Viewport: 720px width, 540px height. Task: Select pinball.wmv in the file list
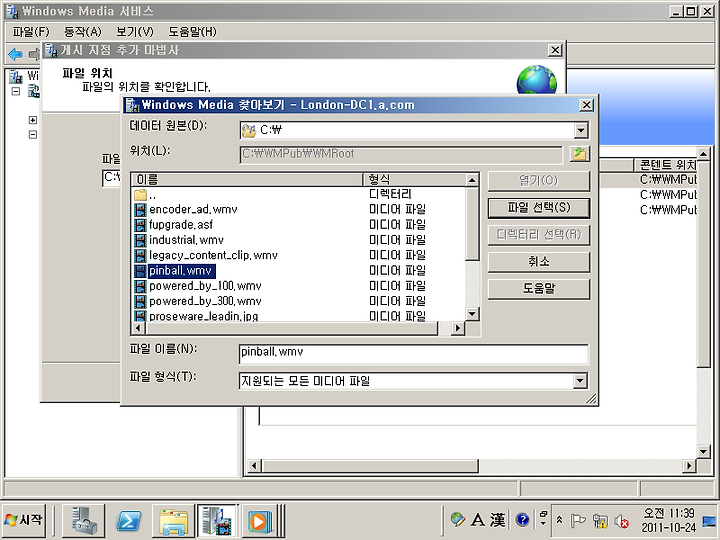point(180,271)
